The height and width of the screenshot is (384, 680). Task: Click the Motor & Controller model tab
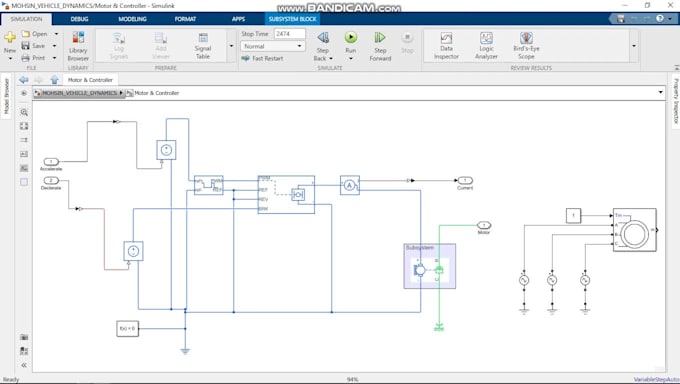tap(90, 80)
